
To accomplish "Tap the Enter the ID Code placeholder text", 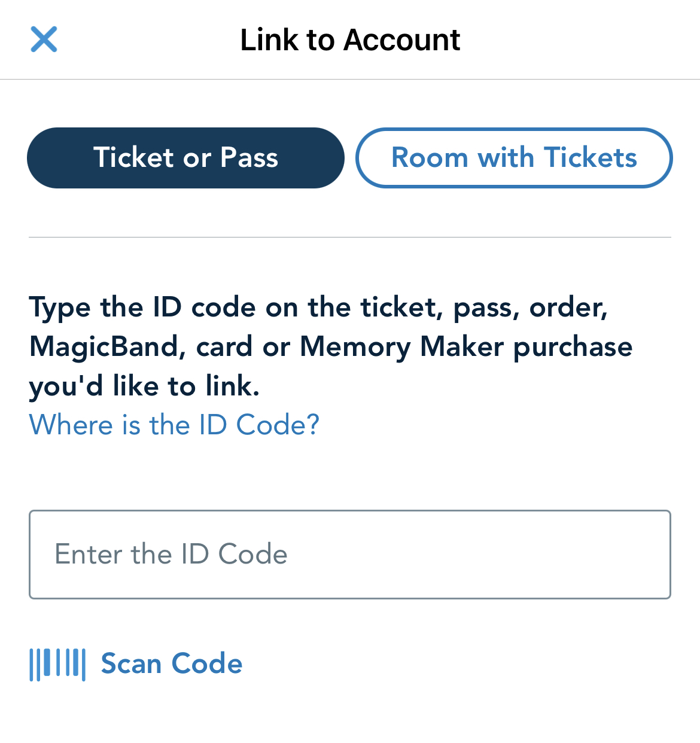I will [171, 554].
